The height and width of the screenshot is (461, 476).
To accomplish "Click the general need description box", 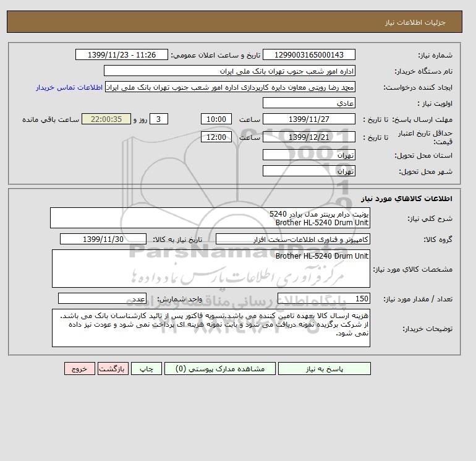I will (x=210, y=218).
